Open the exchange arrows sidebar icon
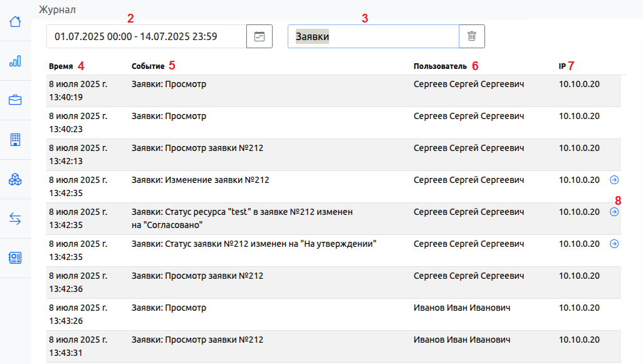 pyautogui.click(x=15, y=219)
